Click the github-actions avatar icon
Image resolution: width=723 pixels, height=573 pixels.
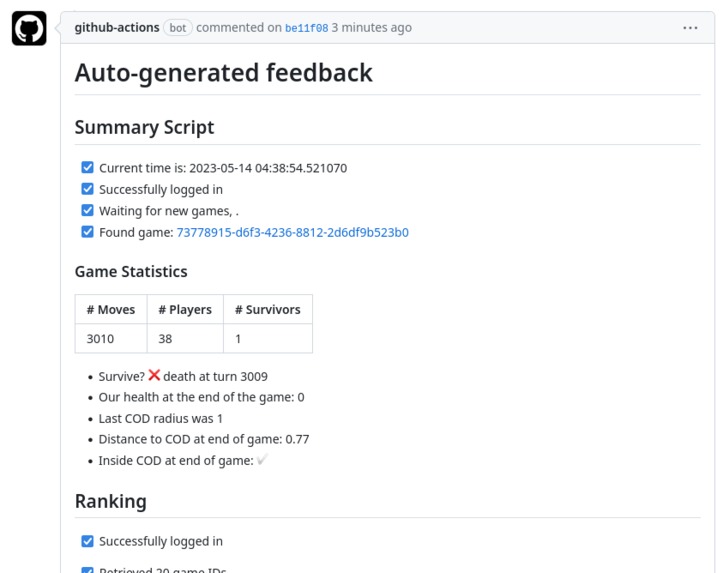pos(29,28)
